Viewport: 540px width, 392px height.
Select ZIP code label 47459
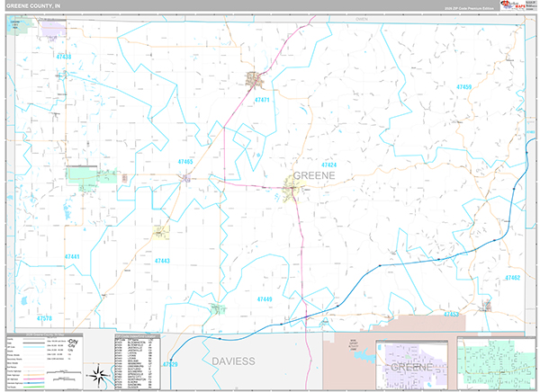463,87
